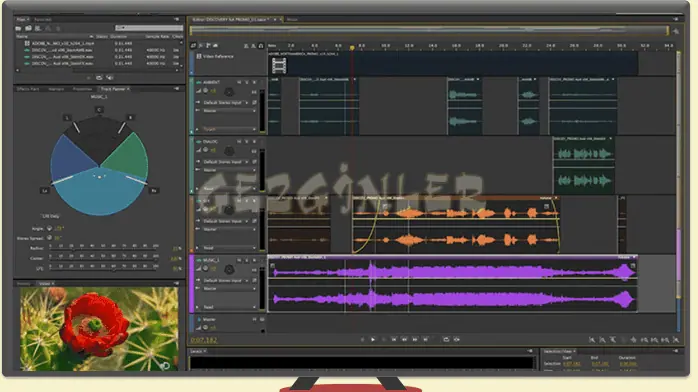Switch to the Favorites tab beside Files
The width and height of the screenshot is (698, 392).
point(43,20)
